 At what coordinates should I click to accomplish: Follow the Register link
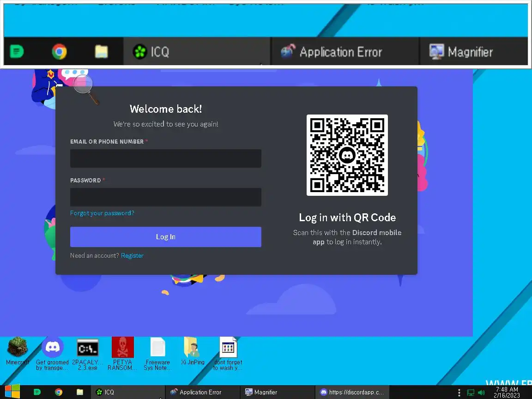pyautogui.click(x=133, y=255)
